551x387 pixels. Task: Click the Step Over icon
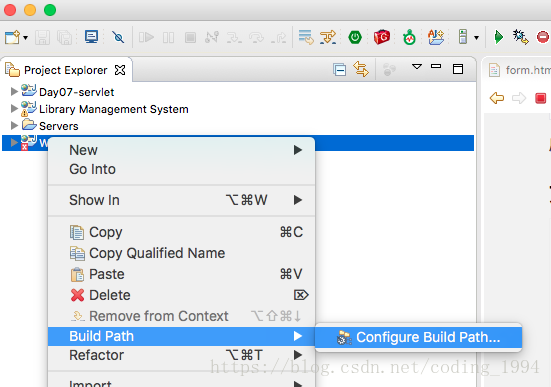tap(256, 37)
